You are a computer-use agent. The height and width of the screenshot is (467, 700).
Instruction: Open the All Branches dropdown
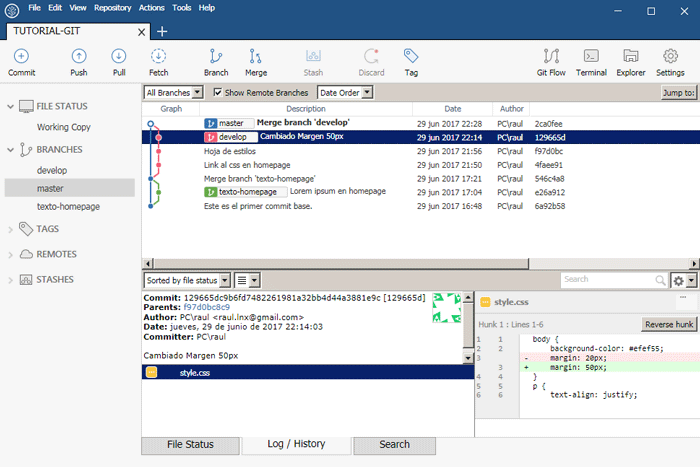tap(174, 93)
